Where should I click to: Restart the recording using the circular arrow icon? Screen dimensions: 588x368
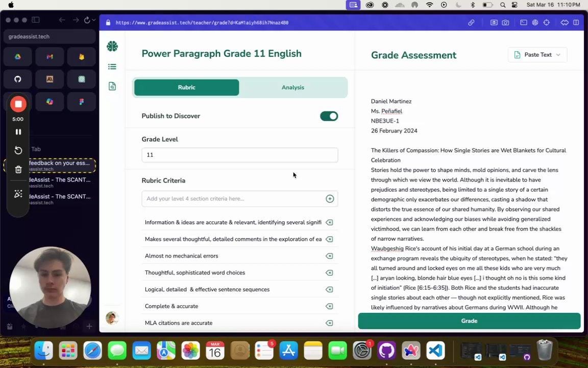tap(18, 150)
